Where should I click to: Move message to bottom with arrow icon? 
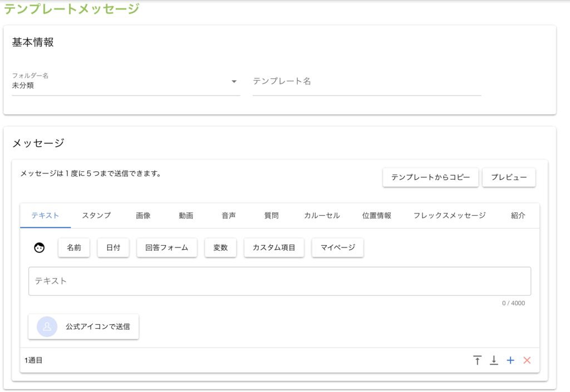pos(494,360)
